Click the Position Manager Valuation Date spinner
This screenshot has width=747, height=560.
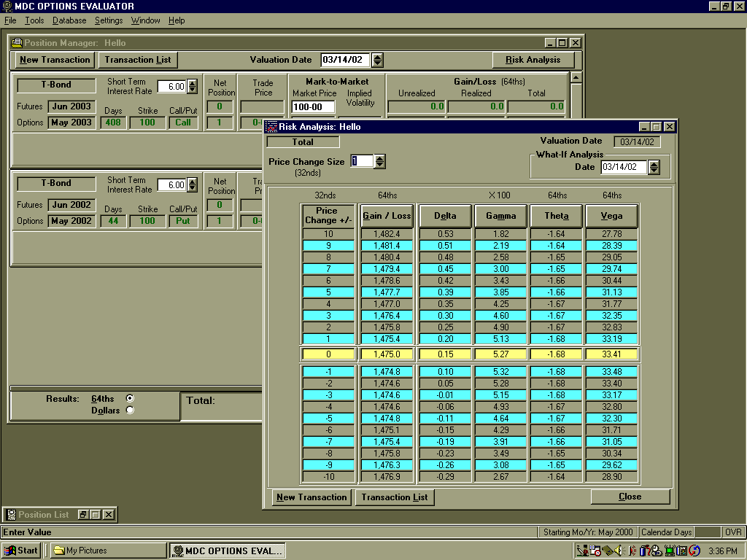point(377,60)
